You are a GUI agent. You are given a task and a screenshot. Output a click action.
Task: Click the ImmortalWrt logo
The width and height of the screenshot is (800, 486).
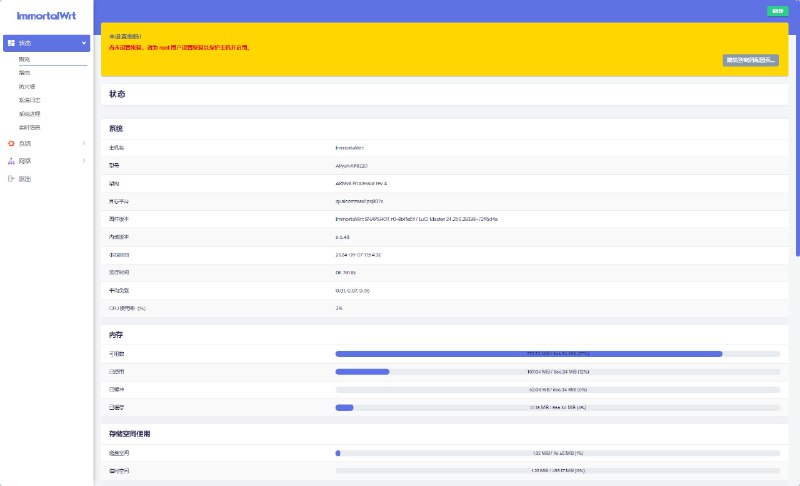[x=45, y=14]
